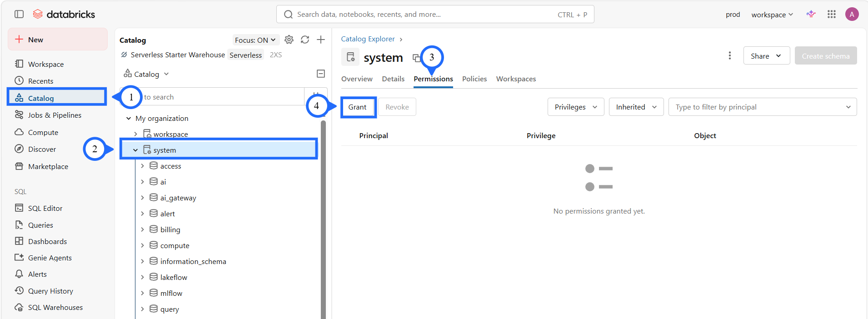Click the lakeflow schema icon
Screen dimensions: 868x319
pyautogui.click(x=154, y=277)
